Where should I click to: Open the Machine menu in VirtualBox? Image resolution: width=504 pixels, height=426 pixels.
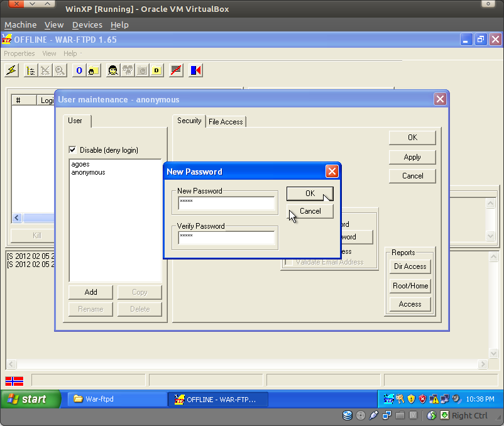tap(21, 25)
